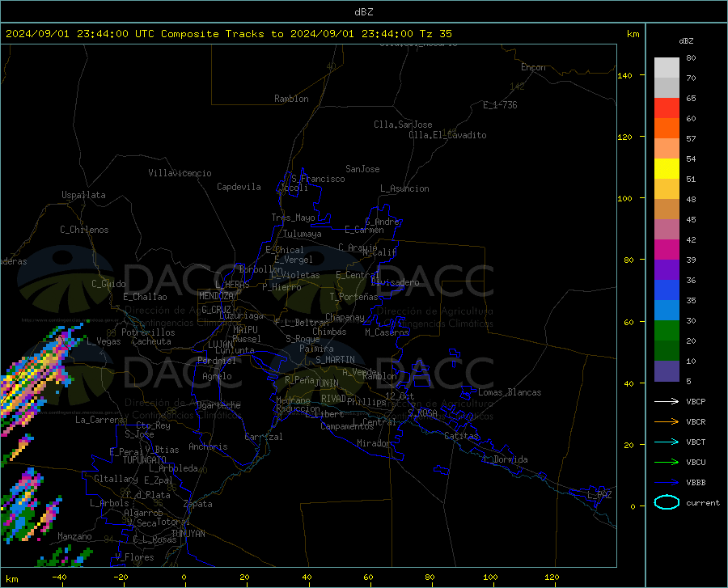
Task: Click the E_Challao map label
Action: 145,297
